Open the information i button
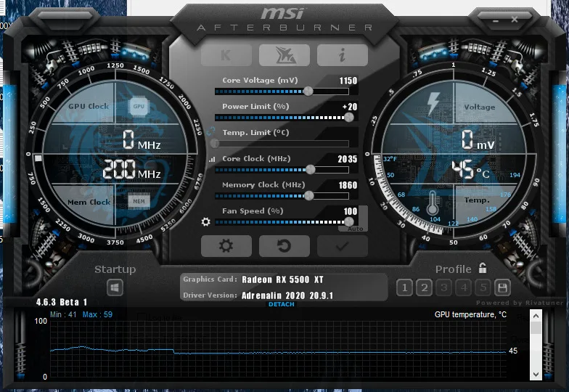This screenshot has height=392, width=569. pyautogui.click(x=343, y=55)
